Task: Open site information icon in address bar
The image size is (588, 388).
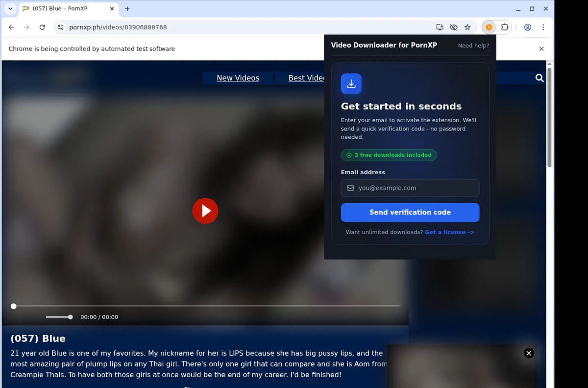Action: 60,27
